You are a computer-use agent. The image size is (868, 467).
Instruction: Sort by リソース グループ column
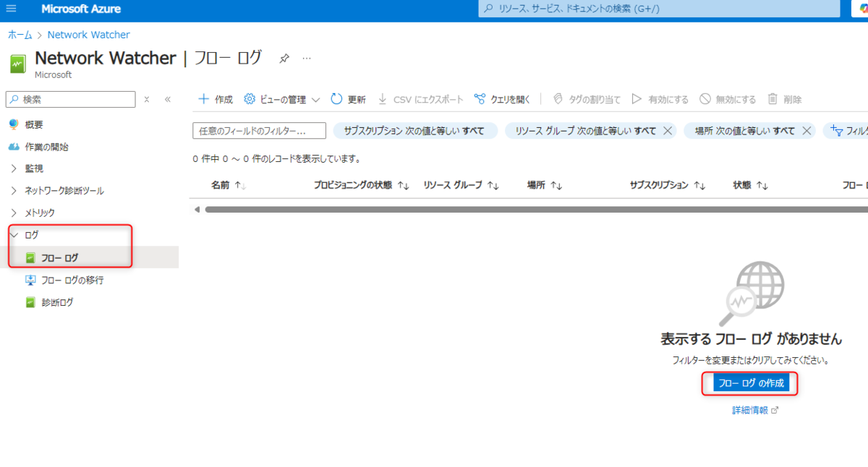(461, 185)
